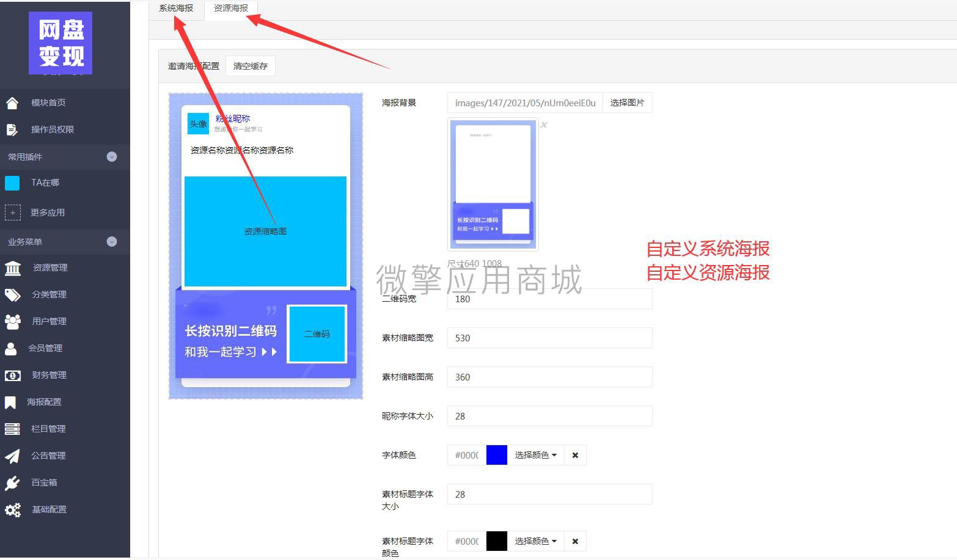Viewport: 957px width, 560px height.
Task: Click the 海报背景 image path field
Action: coord(525,103)
